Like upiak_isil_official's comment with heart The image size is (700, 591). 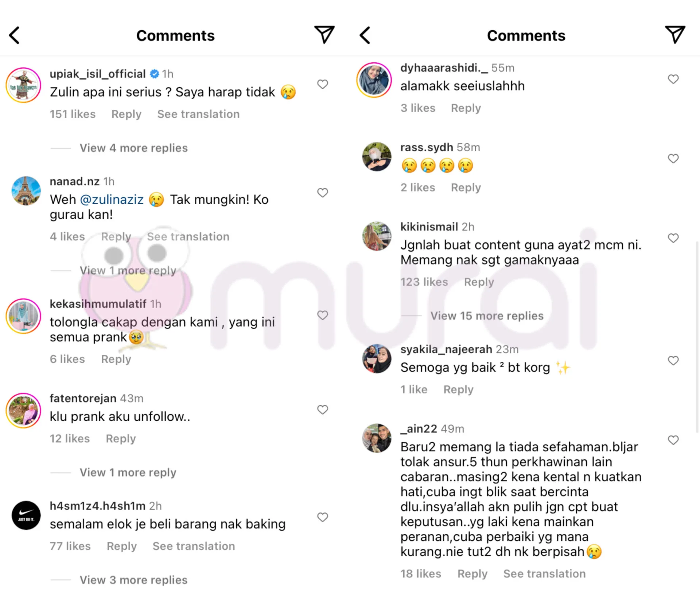click(x=323, y=84)
